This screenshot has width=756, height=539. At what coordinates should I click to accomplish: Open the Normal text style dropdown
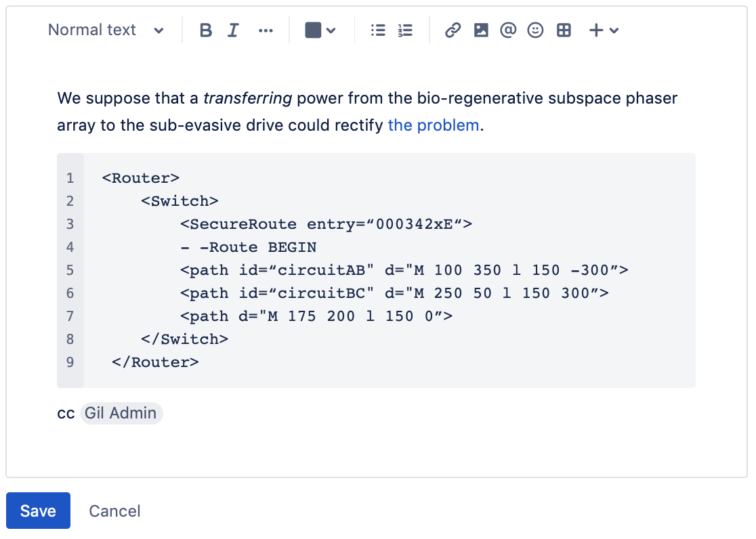(106, 30)
